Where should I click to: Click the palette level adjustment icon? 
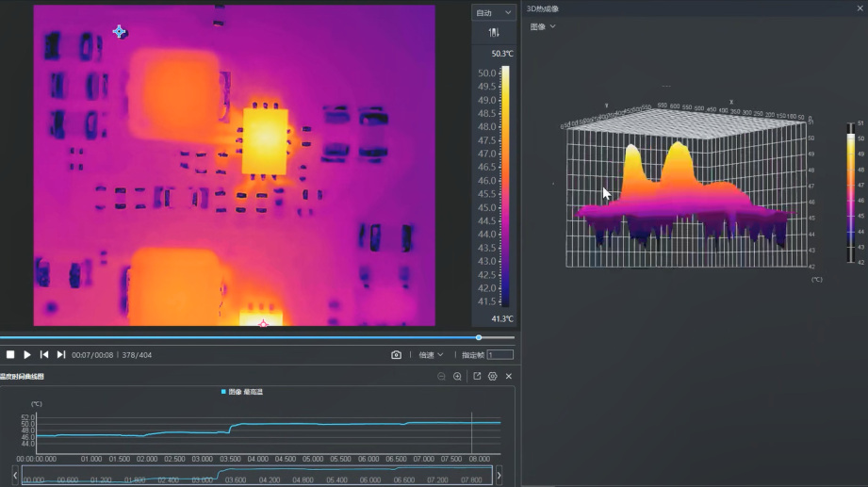(x=493, y=33)
